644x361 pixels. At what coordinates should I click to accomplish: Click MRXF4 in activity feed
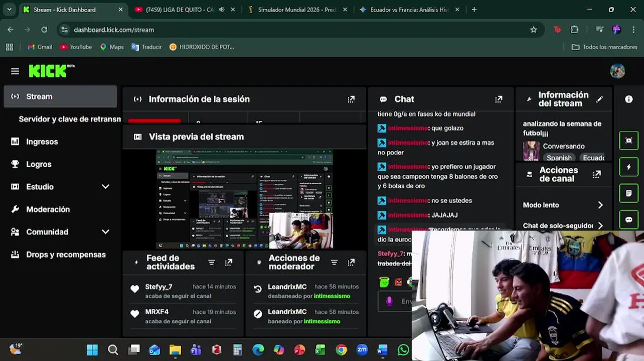tap(156, 312)
